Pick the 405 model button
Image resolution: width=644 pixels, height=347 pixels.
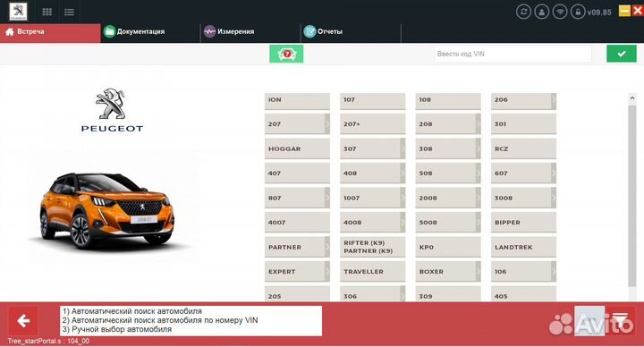pyautogui.click(x=523, y=294)
